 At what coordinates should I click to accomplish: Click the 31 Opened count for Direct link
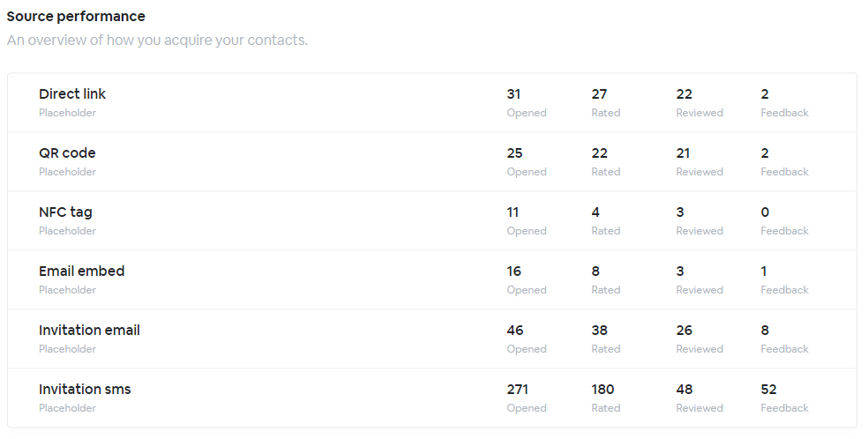click(514, 94)
